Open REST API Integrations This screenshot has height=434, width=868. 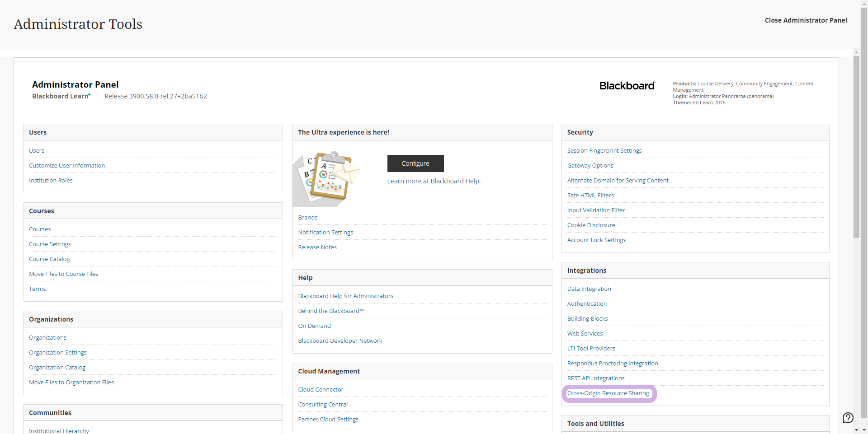click(x=596, y=378)
